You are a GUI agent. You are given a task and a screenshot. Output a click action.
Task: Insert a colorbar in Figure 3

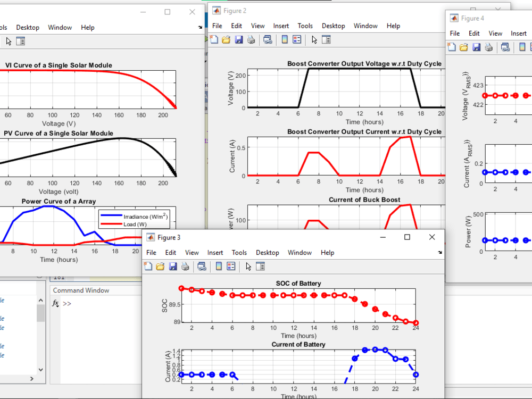[x=218, y=266]
